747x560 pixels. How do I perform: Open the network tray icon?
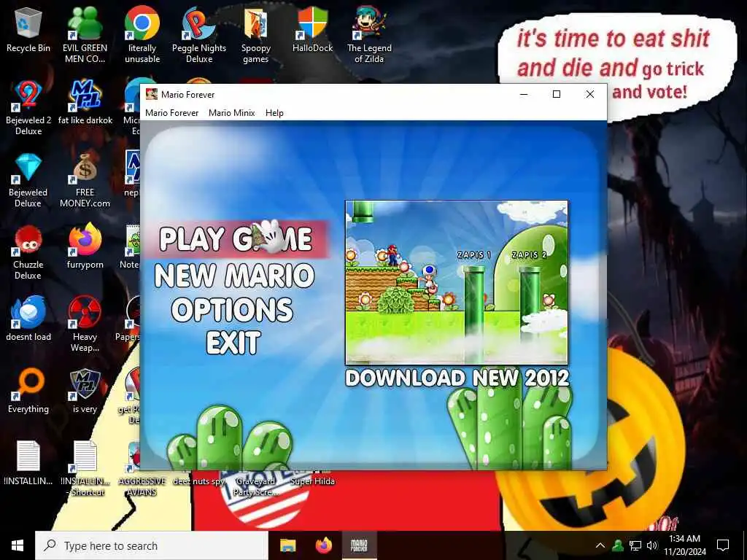[635, 545]
